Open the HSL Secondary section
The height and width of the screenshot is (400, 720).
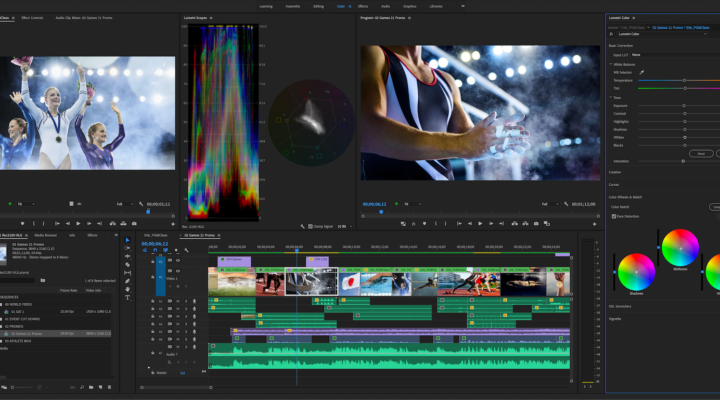(620, 306)
